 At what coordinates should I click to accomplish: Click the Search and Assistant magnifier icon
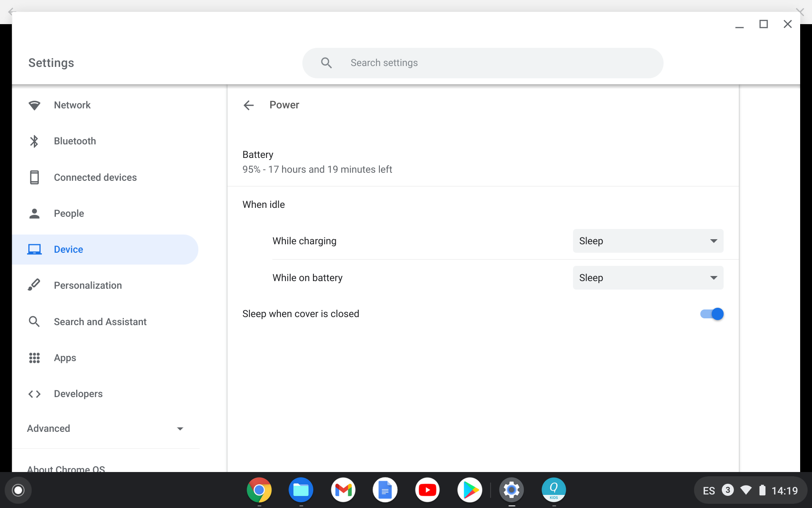[x=34, y=322]
